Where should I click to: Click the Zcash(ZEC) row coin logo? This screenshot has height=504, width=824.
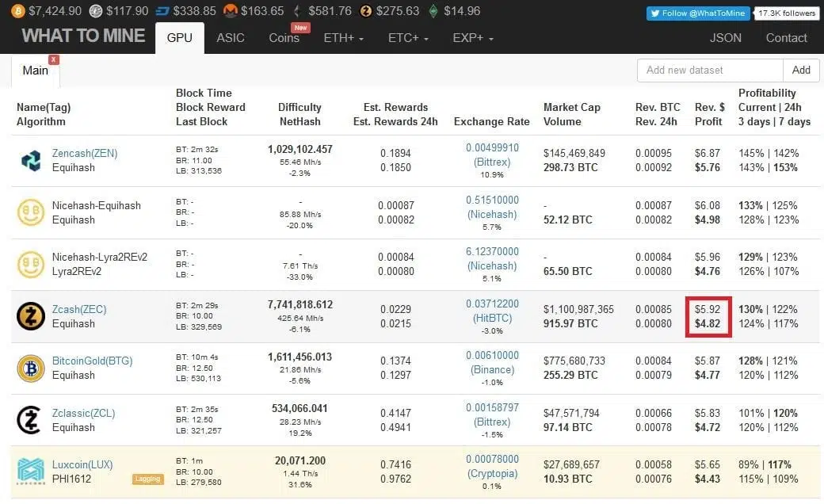(31, 316)
